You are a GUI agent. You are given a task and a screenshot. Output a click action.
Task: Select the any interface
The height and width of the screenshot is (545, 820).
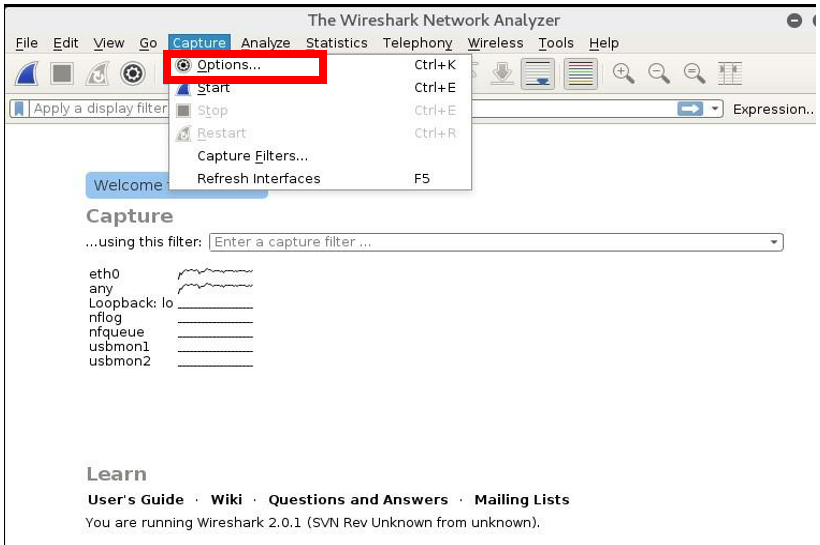point(100,289)
